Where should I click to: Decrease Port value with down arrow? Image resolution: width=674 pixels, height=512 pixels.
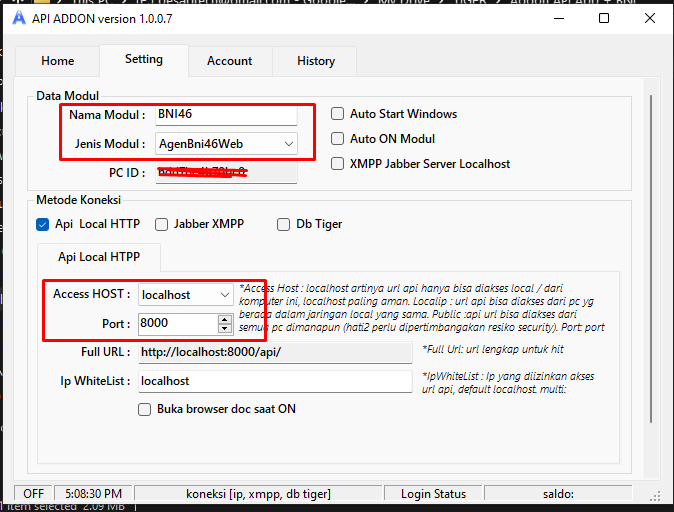coord(225,328)
